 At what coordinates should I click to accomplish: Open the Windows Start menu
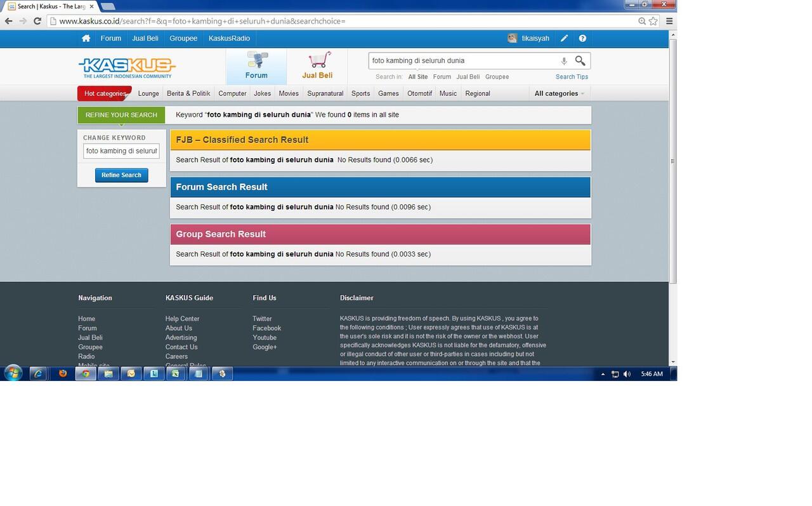13,373
